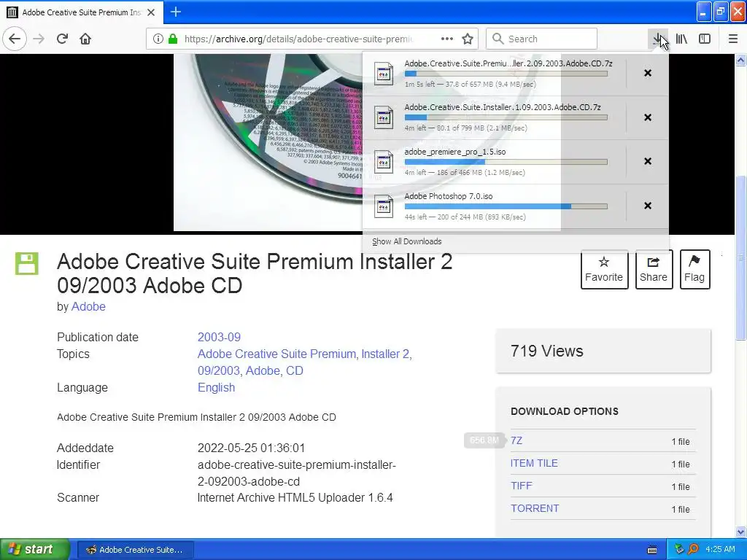The height and width of the screenshot is (560, 747).
Task: Click the taskbar keyboard icon
Action: 652,550
